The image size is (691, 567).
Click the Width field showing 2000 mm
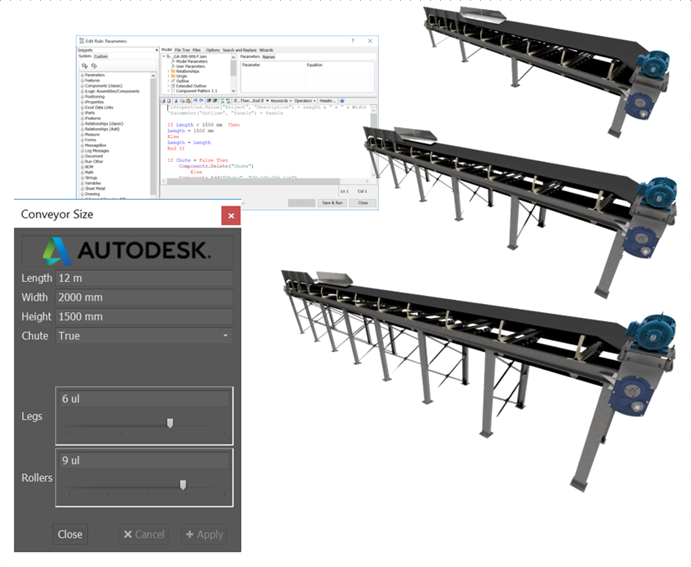tap(144, 297)
